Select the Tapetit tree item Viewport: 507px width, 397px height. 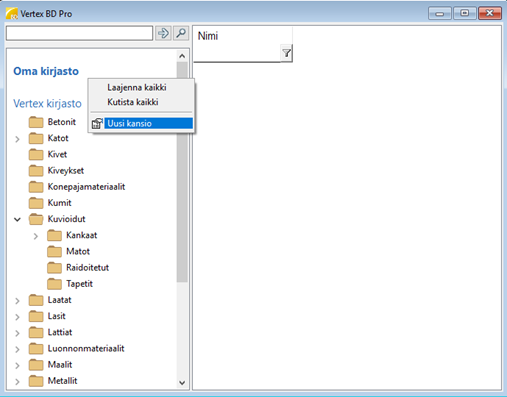(79, 284)
